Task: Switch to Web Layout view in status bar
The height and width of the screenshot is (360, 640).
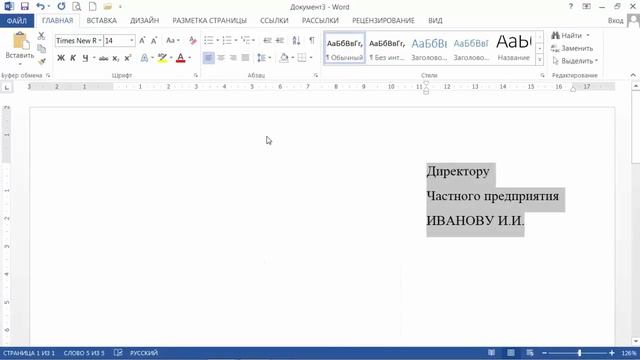Action: (x=530, y=353)
